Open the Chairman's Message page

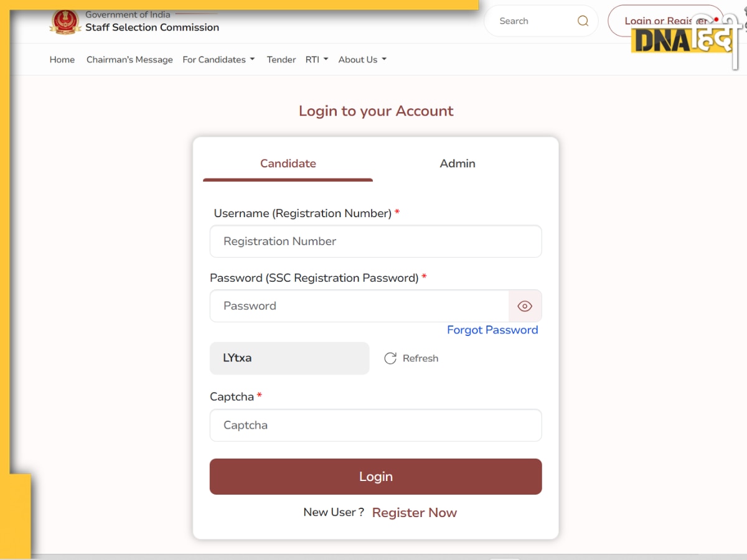tap(129, 59)
